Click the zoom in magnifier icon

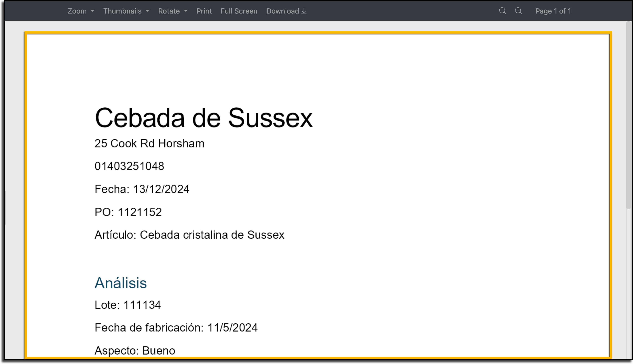pos(518,11)
